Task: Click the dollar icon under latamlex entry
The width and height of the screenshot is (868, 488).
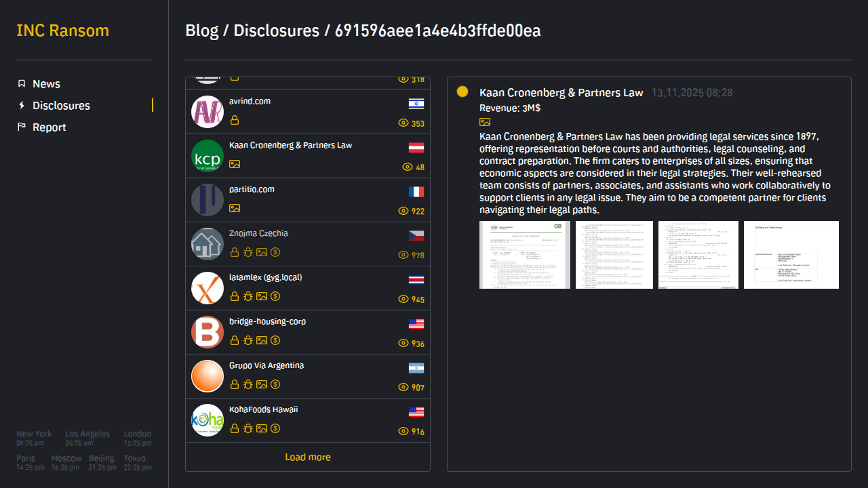Action: (275, 296)
